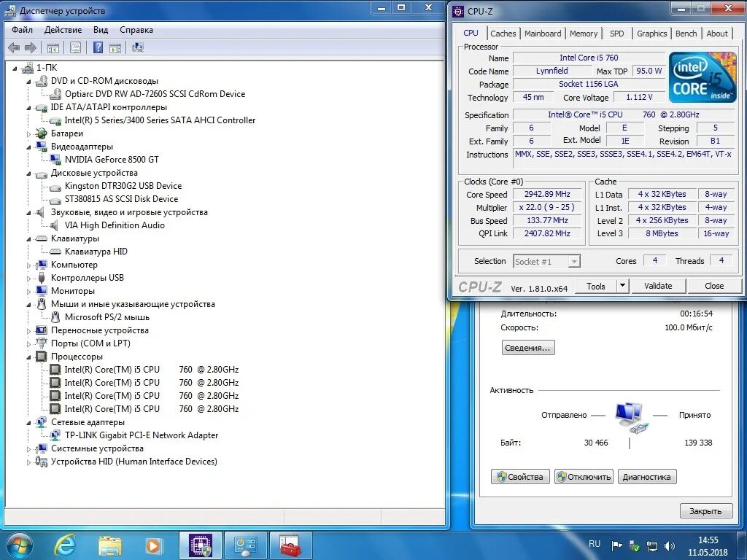Click the Show/hide console tree toolbar icon
Image resolution: width=747 pixels, height=560 pixels.
53,47
